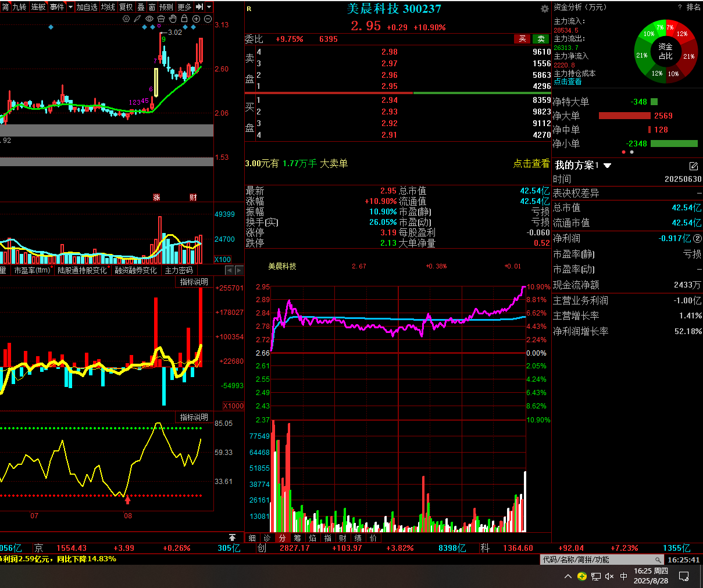Click 排名 in fund analysis header
Image resolution: width=703 pixels, height=588 pixels.
click(x=694, y=7)
